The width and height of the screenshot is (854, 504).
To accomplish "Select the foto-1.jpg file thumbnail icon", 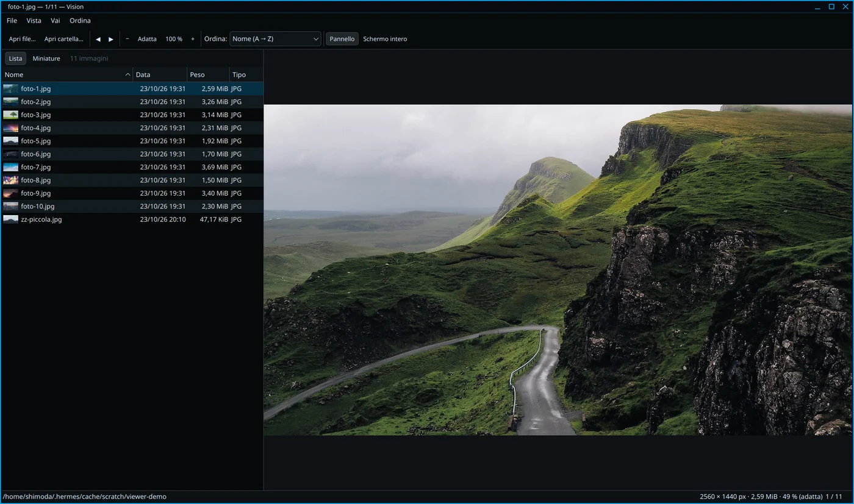I will pyautogui.click(x=10, y=89).
